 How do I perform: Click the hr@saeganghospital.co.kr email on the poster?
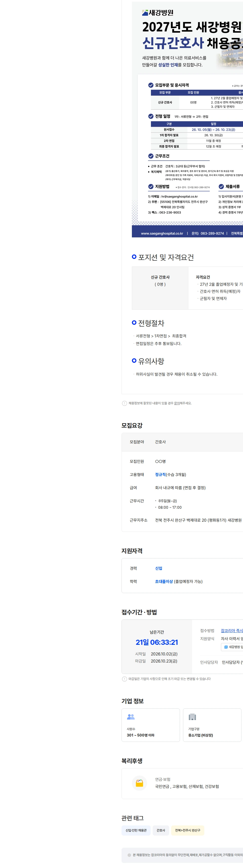(x=179, y=196)
